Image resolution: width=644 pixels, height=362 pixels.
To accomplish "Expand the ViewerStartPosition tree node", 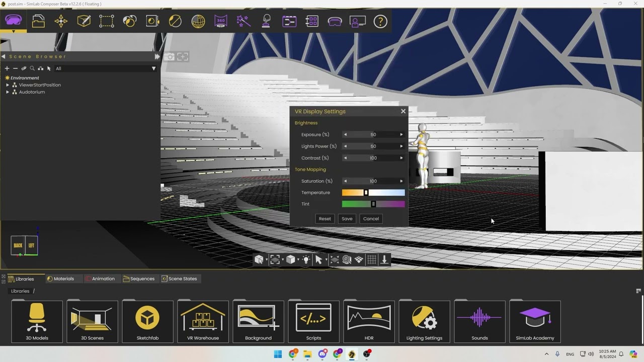I will (8, 85).
